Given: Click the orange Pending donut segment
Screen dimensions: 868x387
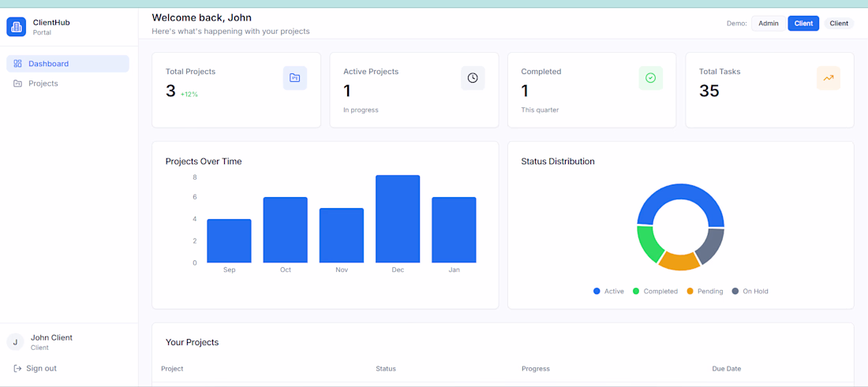Looking at the screenshot, I should 679,261.
